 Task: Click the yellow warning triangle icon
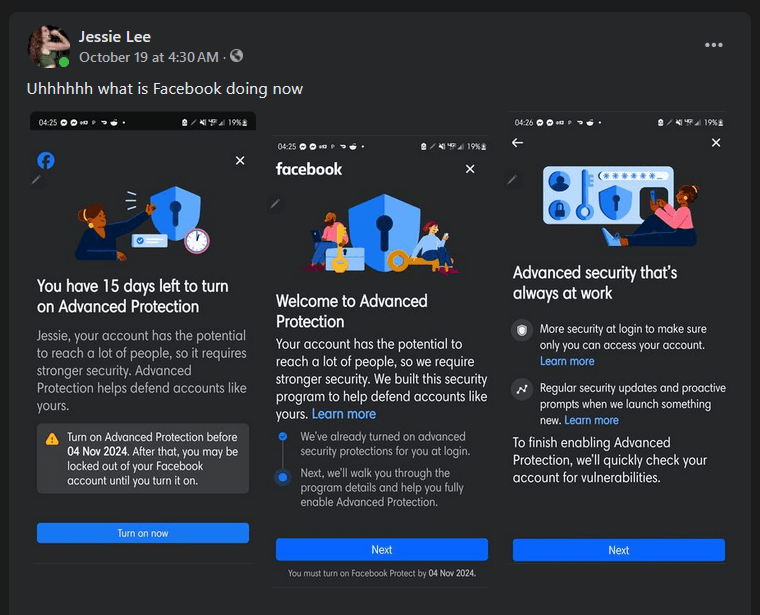point(52,439)
